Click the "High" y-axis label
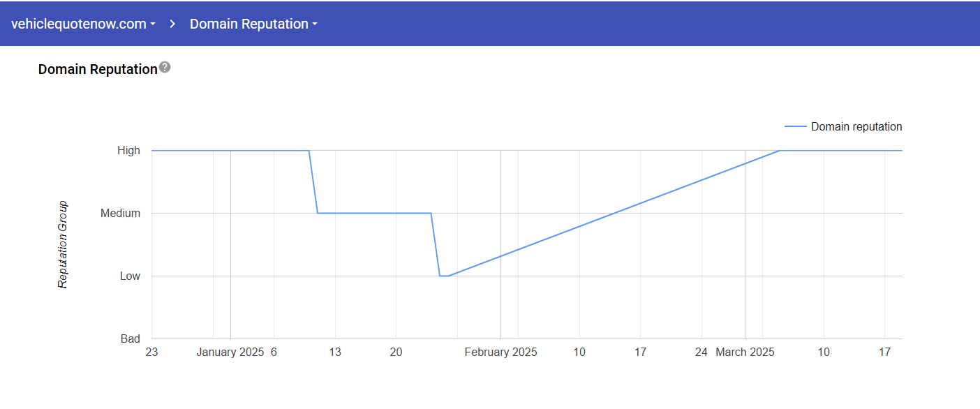980x409 pixels. (128, 151)
